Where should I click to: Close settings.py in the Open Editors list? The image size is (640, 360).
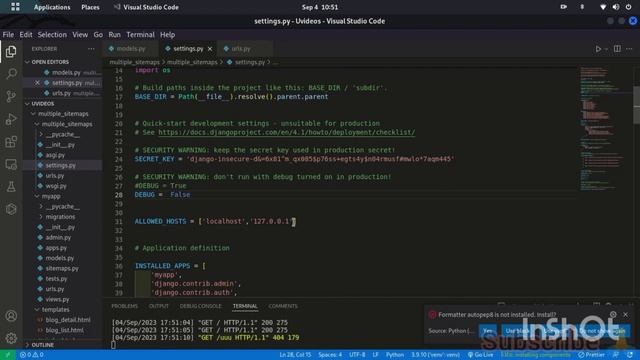(x=37, y=83)
